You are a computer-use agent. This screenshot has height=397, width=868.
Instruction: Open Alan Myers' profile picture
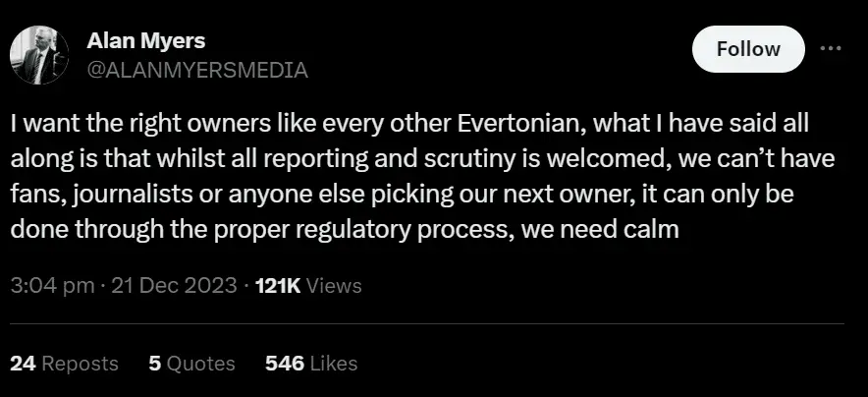click(x=38, y=55)
